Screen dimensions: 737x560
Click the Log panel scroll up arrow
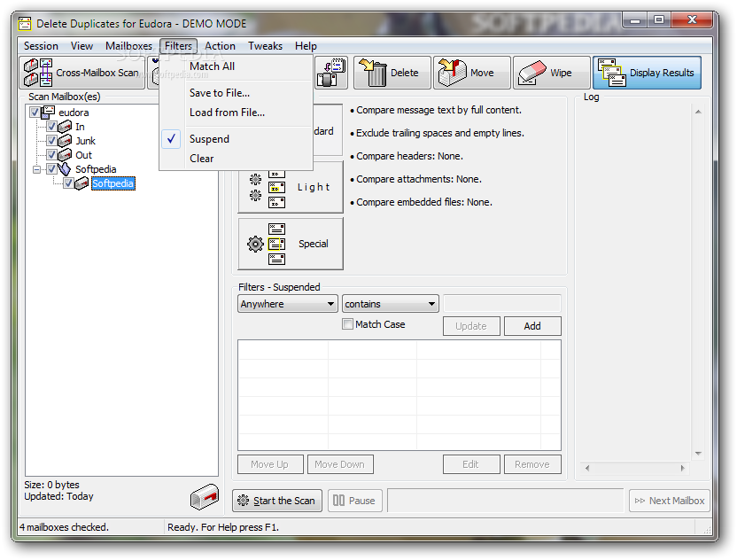698,112
